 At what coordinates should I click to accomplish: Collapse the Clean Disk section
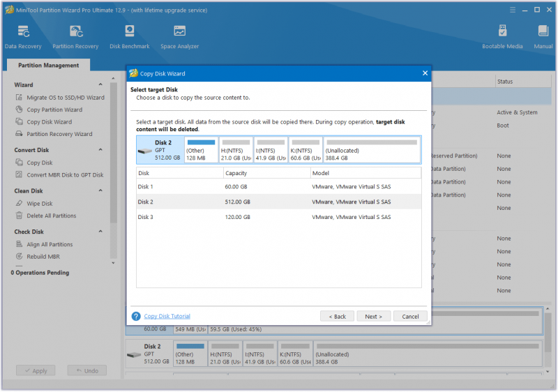(100, 190)
